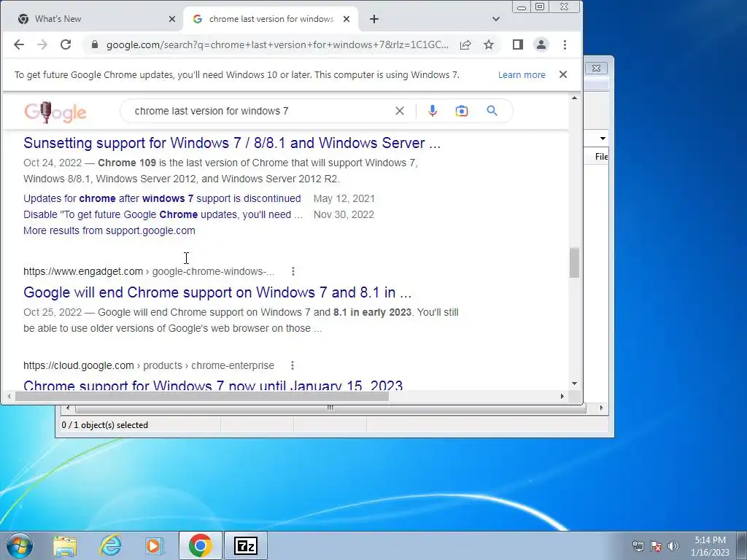Share this page via share icon
Image resolution: width=747 pixels, height=560 pixels.
tap(465, 44)
